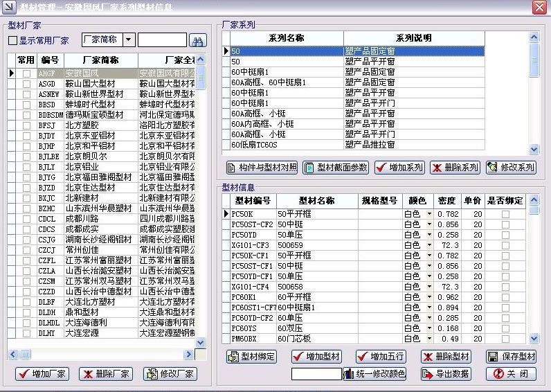Open color dropdown for PC60YS row

pos(429,328)
